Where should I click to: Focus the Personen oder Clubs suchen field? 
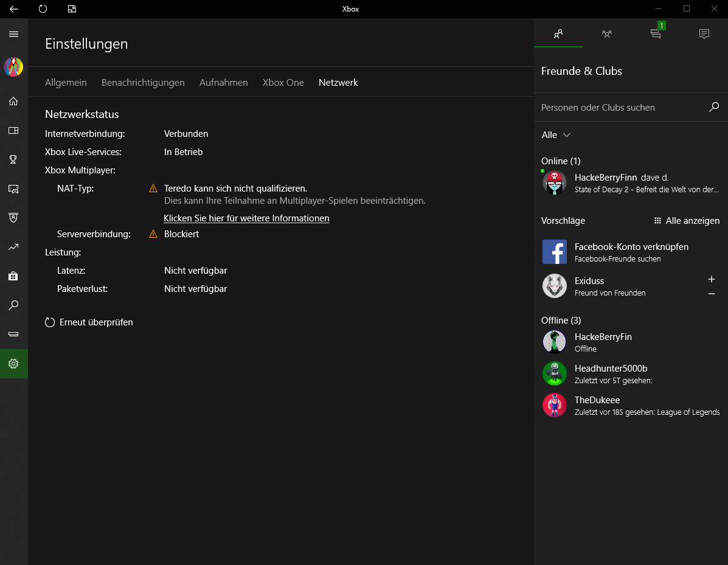pos(631,107)
